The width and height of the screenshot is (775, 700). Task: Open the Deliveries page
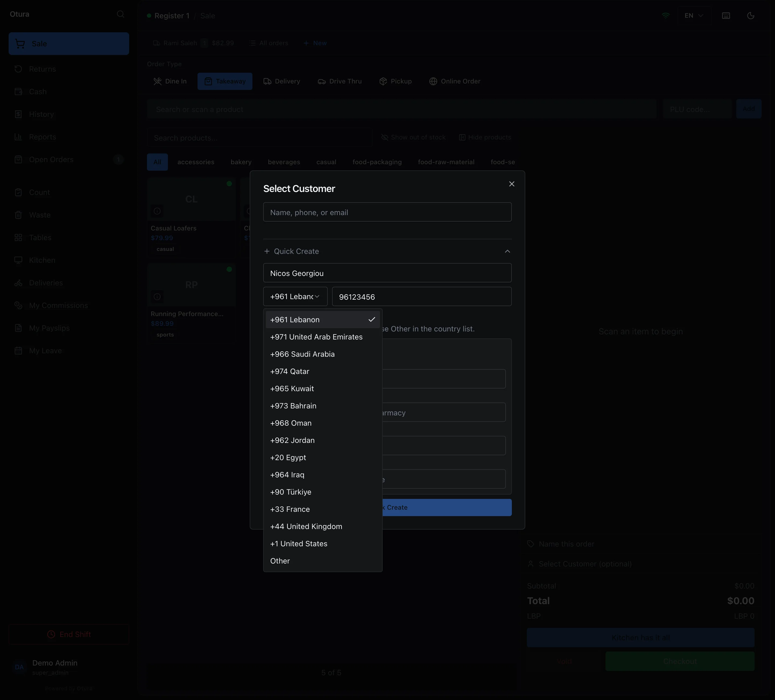(69, 283)
